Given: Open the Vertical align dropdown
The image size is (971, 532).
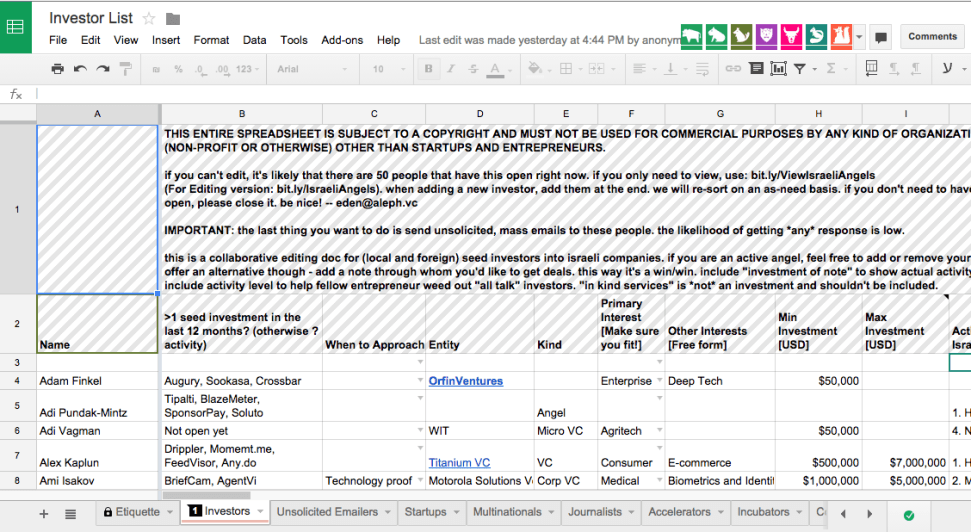Looking at the screenshot, I should coord(674,69).
